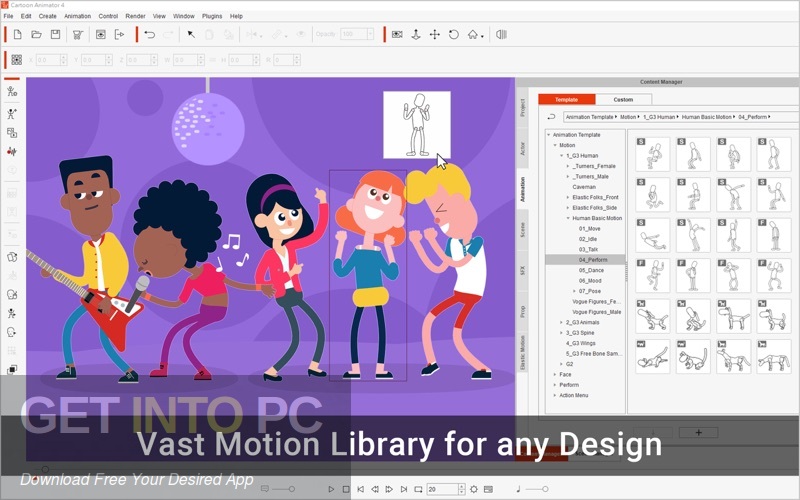Image resolution: width=800 pixels, height=500 pixels.
Task: Switch to the Custom tab
Action: (x=623, y=99)
